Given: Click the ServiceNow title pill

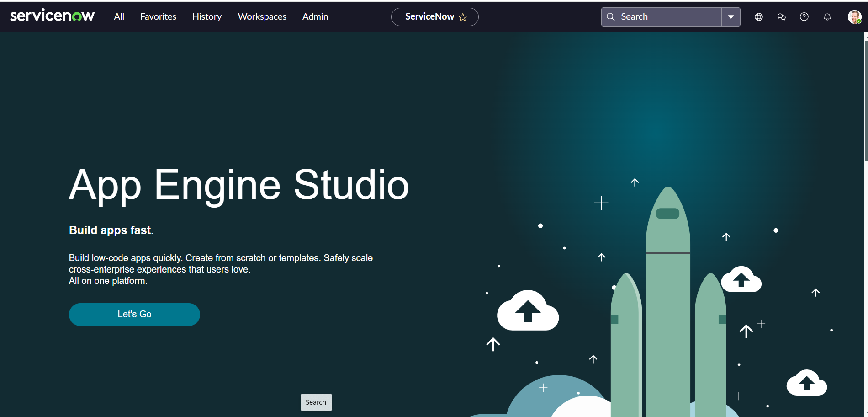Looking at the screenshot, I should [429, 17].
